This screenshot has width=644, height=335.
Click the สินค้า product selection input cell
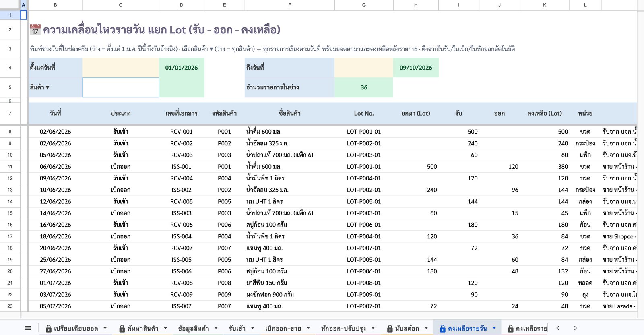pyautogui.click(x=121, y=87)
